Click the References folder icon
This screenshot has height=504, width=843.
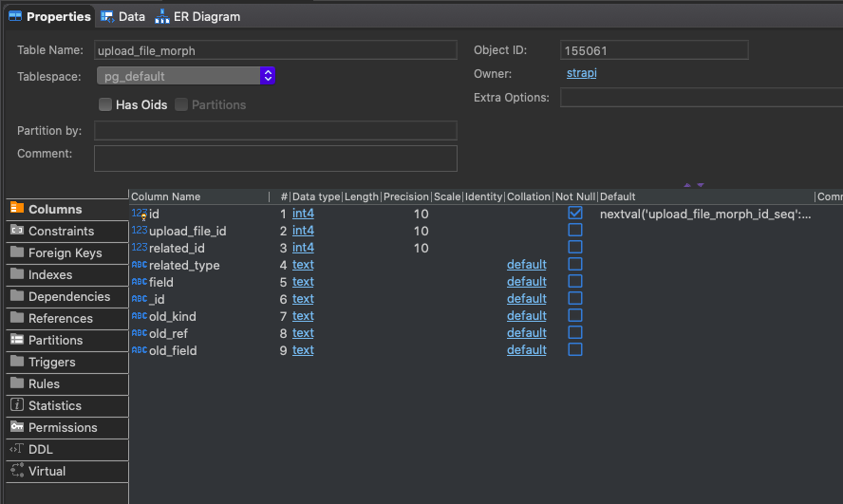[17, 318]
